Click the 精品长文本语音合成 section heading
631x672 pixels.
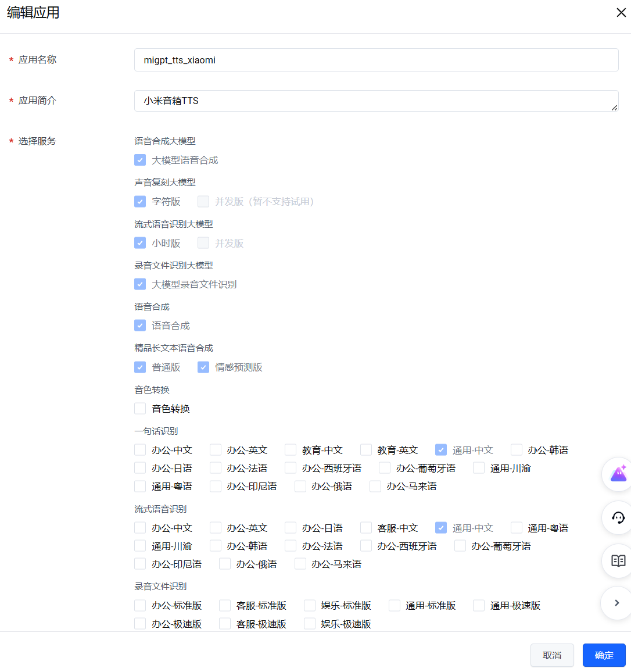[174, 348]
